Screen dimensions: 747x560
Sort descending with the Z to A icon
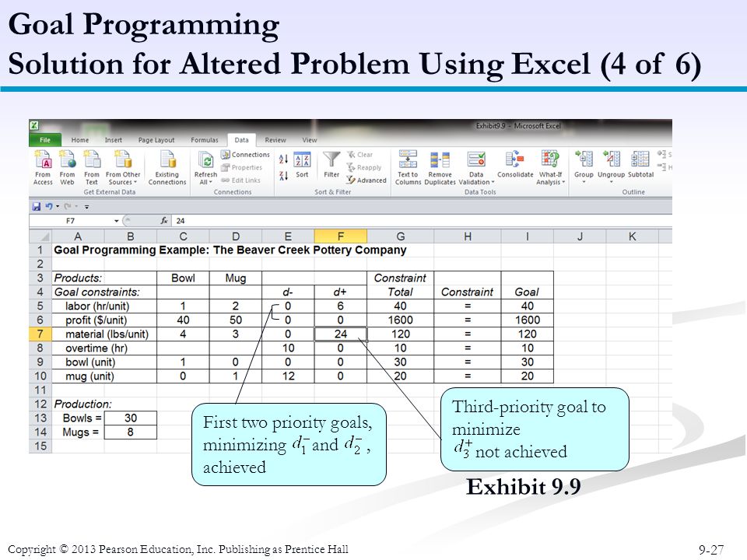(x=283, y=176)
